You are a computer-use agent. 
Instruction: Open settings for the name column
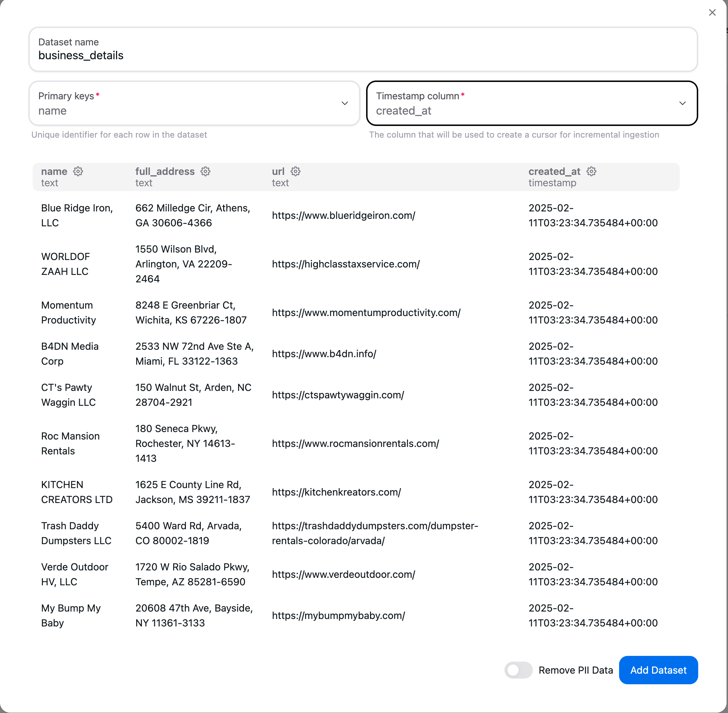[x=78, y=171]
